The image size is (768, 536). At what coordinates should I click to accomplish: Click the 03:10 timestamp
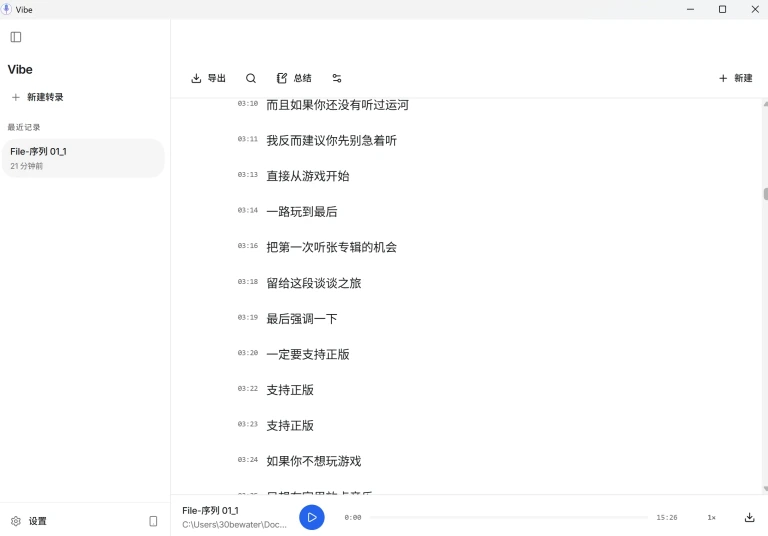247,103
